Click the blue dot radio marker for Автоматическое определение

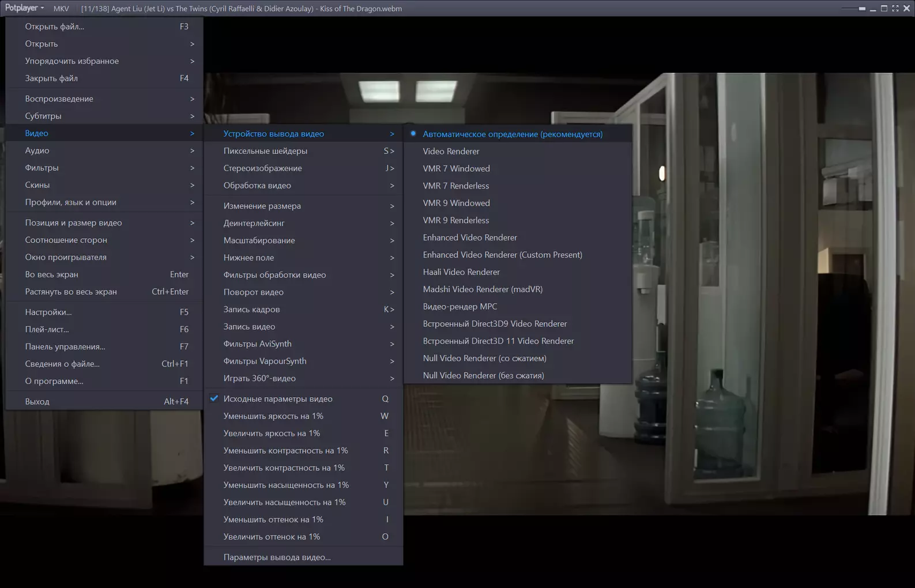413,133
